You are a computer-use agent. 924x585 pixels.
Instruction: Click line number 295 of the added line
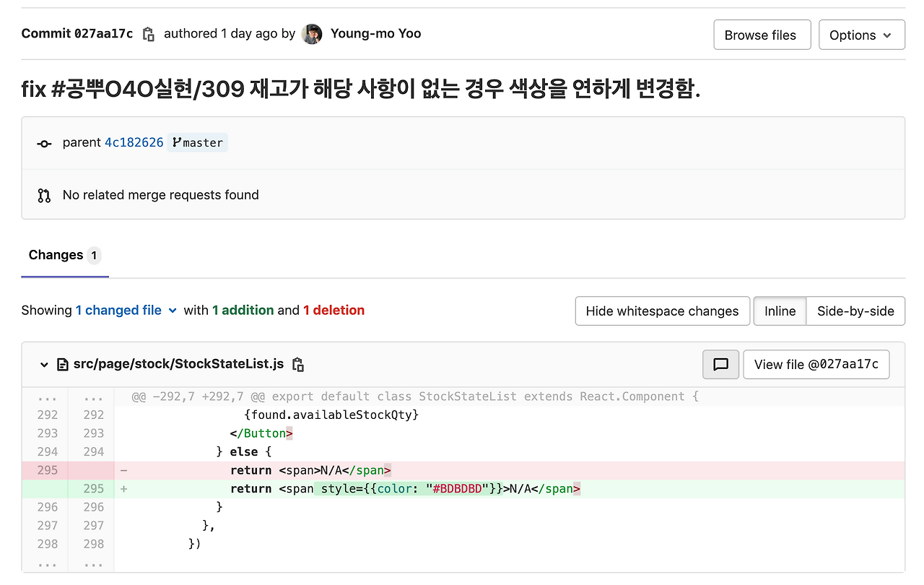coord(93,489)
